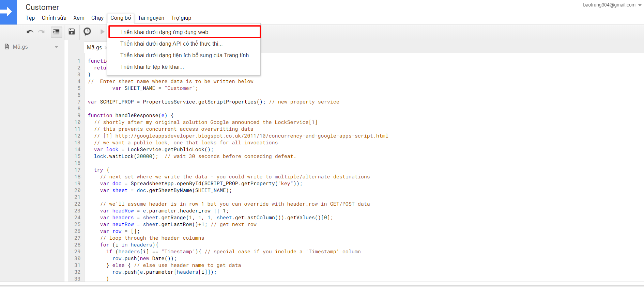Choose Triển khai dưới dạng ứng dụng web
Screen dimensions: 644x287
click(166, 32)
